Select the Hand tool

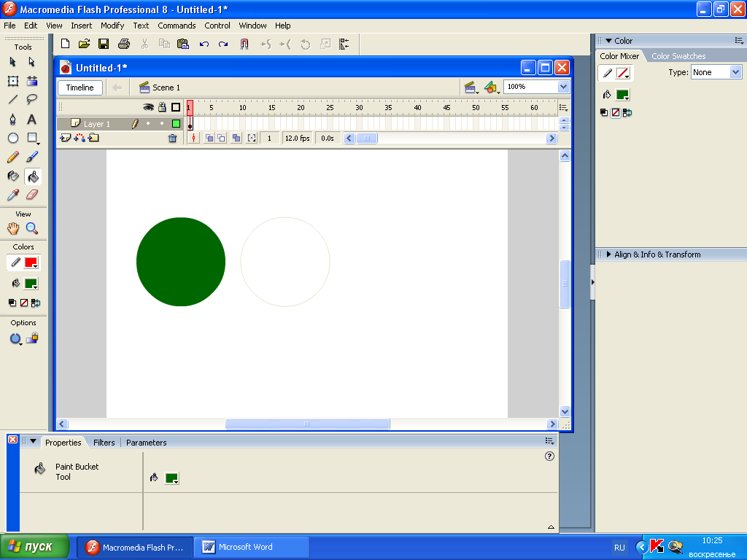coord(13,228)
